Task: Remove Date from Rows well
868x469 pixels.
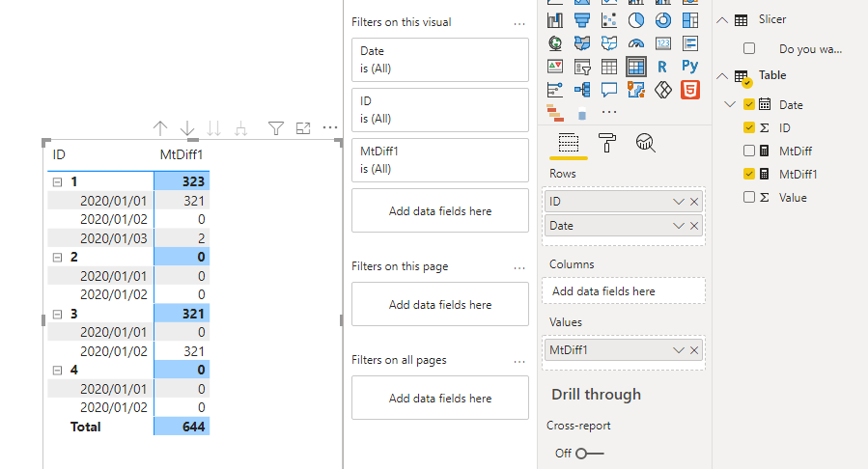Action: (x=694, y=226)
